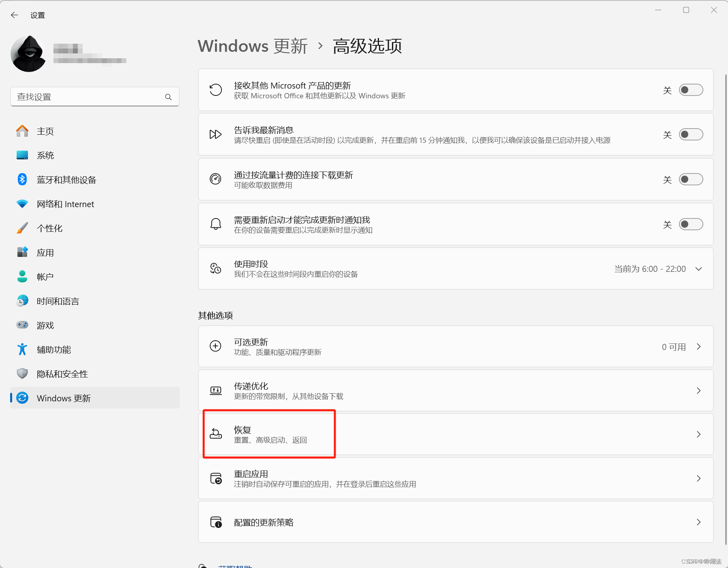Screen dimensions: 728x568
Task: Click the back arrow icon
Action: pyautogui.click(x=15, y=15)
